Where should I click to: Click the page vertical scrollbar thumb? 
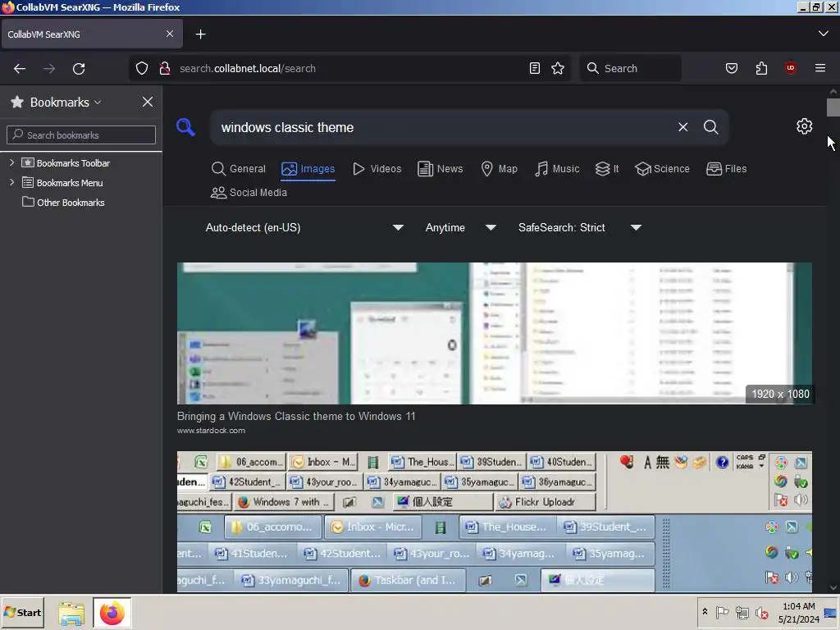(x=833, y=107)
